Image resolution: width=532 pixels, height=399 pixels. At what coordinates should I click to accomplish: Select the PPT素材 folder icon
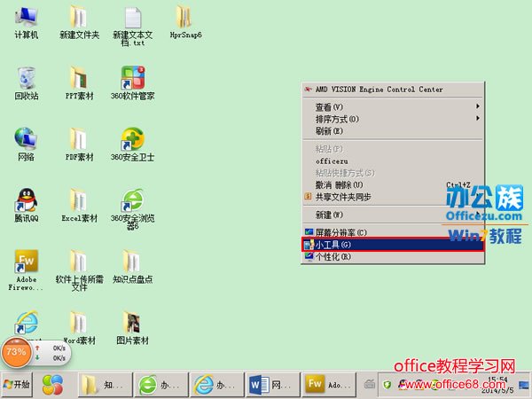coord(79,83)
